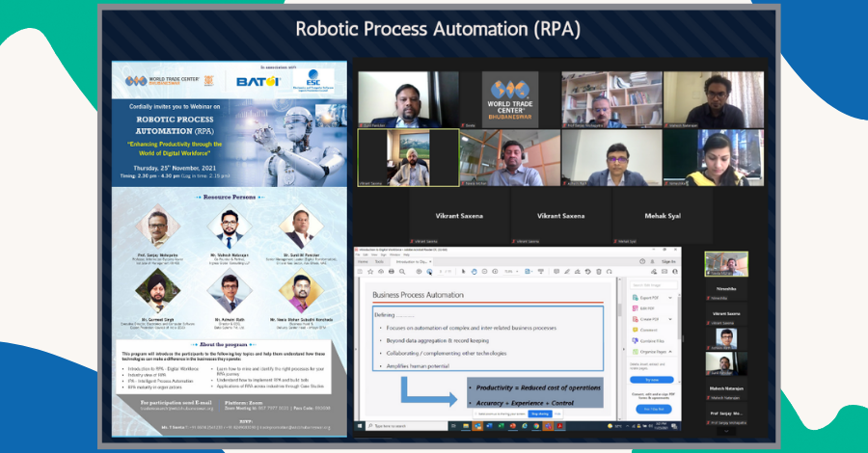Select the Nimeshika tile in side strip
This screenshot has width=868, height=453.
(726, 290)
